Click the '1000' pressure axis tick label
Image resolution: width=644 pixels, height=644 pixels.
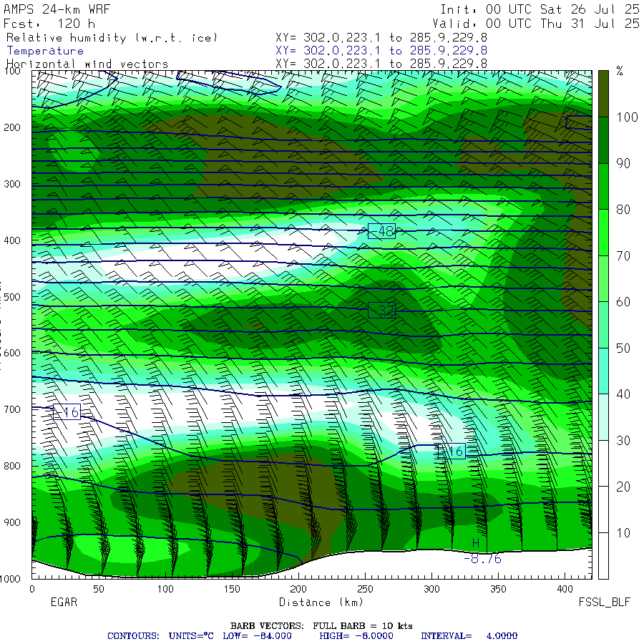tap(10, 579)
